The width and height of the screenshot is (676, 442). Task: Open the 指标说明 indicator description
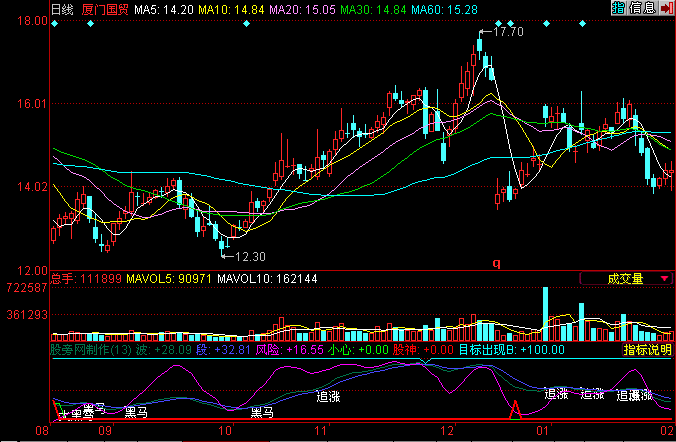(647, 350)
